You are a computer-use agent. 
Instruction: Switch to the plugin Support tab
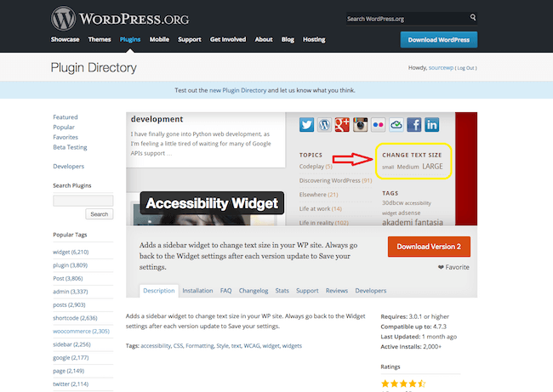coord(307,291)
